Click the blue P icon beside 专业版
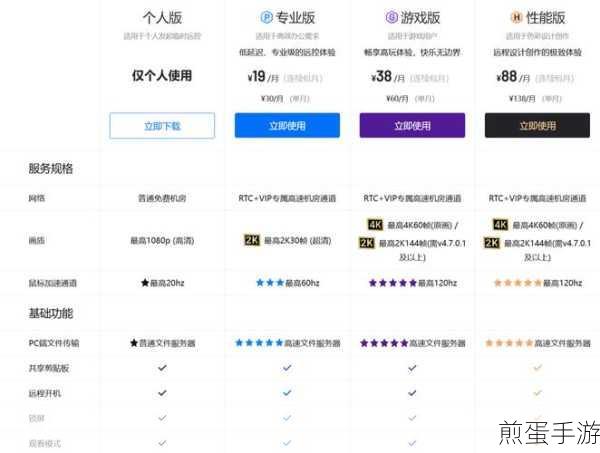600x453 pixels. click(266, 17)
